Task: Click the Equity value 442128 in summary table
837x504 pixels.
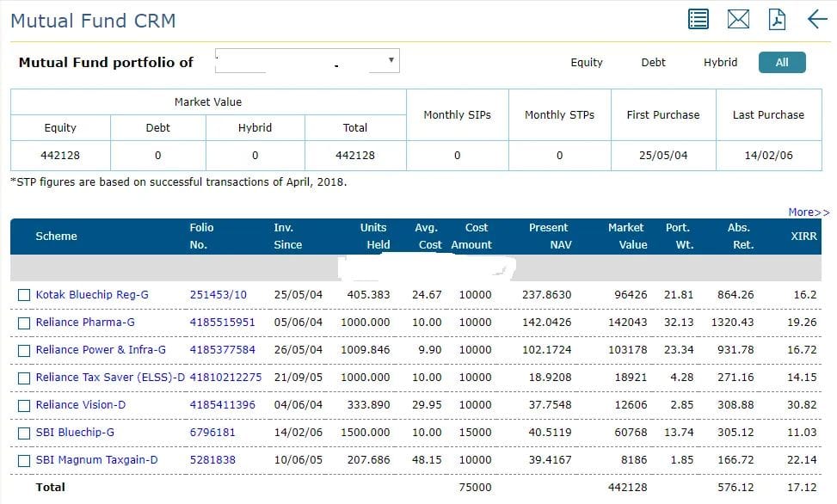Action: tap(60, 156)
